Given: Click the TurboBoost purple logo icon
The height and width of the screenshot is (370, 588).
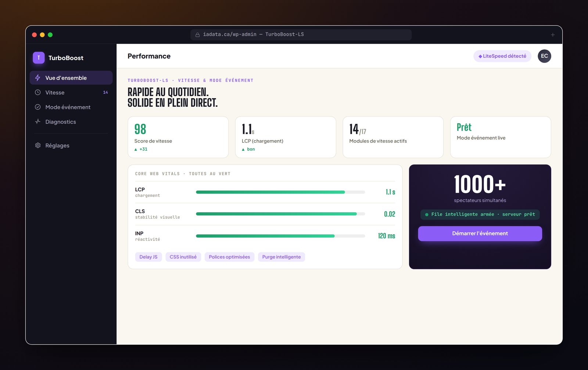Looking at the screenshot, I should click(x=39, y=58).
